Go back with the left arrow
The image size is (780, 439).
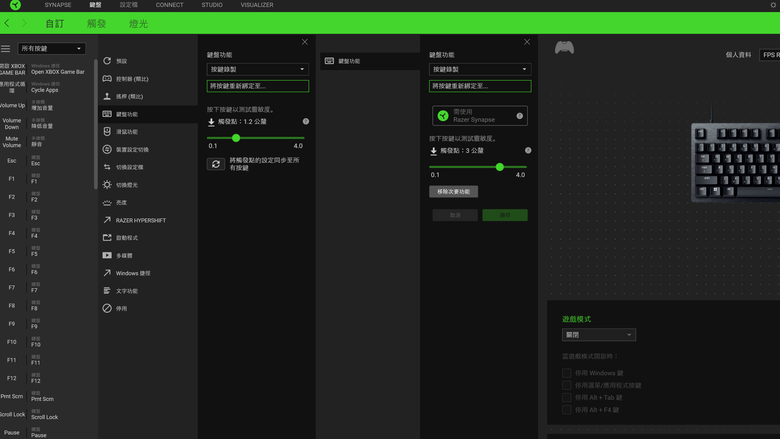(x=7, y=23)
